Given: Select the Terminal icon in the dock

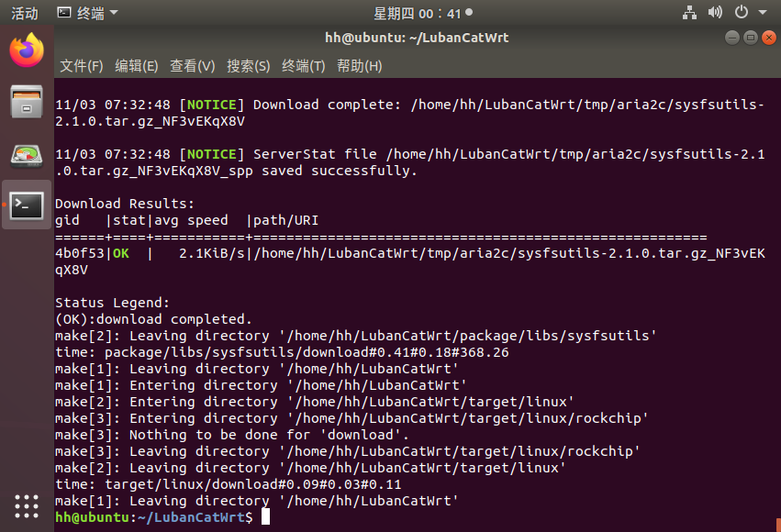Looking at the screenshot, I should (x=27, y=205).
